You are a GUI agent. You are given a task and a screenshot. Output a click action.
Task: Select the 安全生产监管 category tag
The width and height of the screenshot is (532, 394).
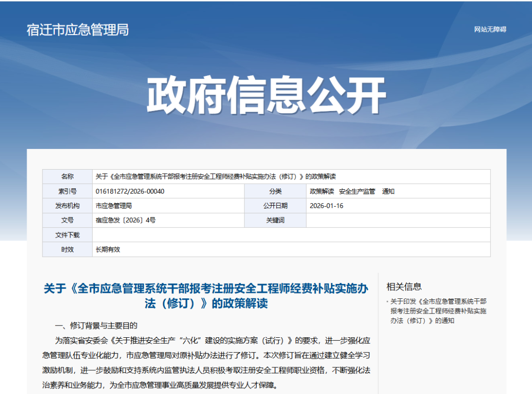click(x=357, y=191)
